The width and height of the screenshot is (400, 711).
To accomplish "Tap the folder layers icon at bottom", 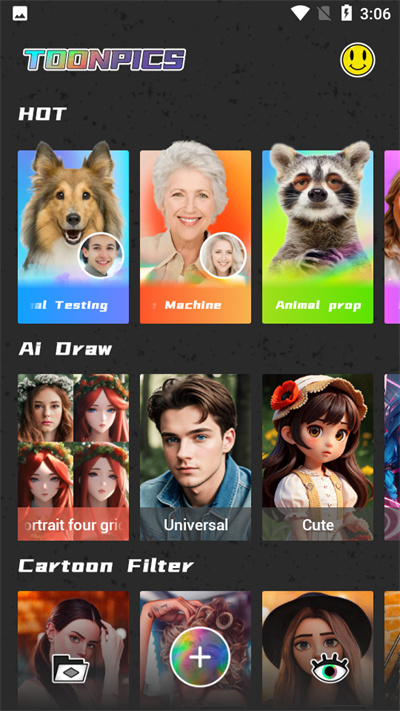I will pyautogui.click(x=71, y=668).
